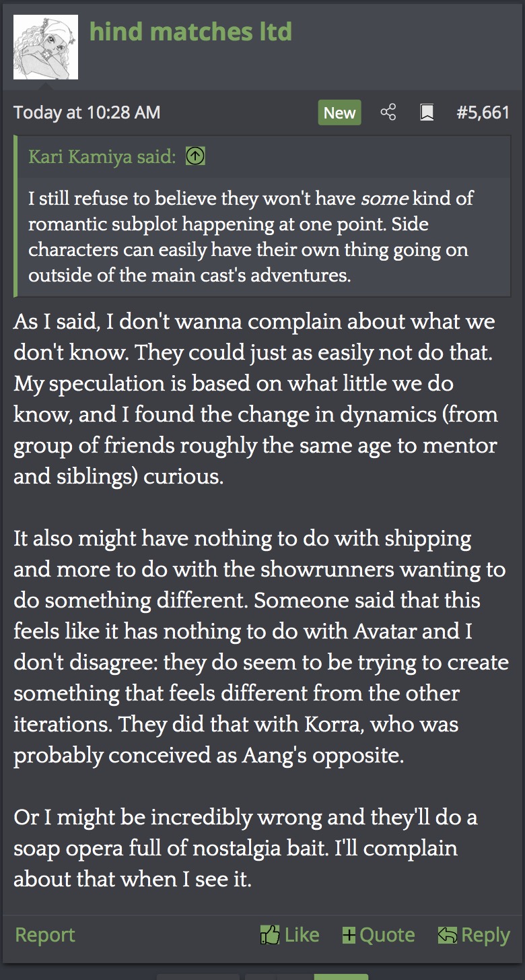Jump to Kari Kamiya's original post arrow

tap(195, 157)
